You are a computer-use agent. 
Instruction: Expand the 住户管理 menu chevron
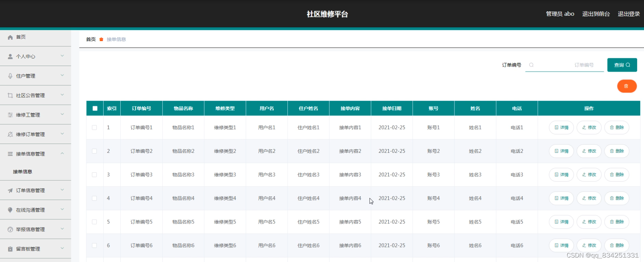point(62,75)
